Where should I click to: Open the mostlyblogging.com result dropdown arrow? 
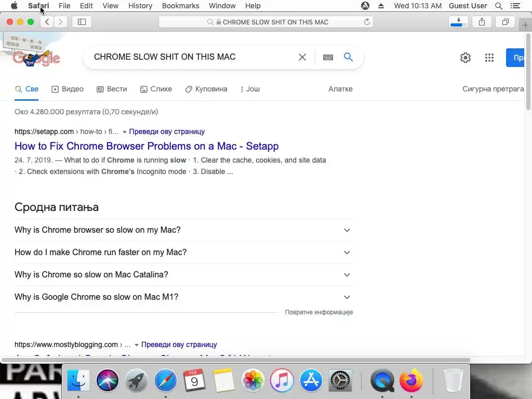coord(137,345)
